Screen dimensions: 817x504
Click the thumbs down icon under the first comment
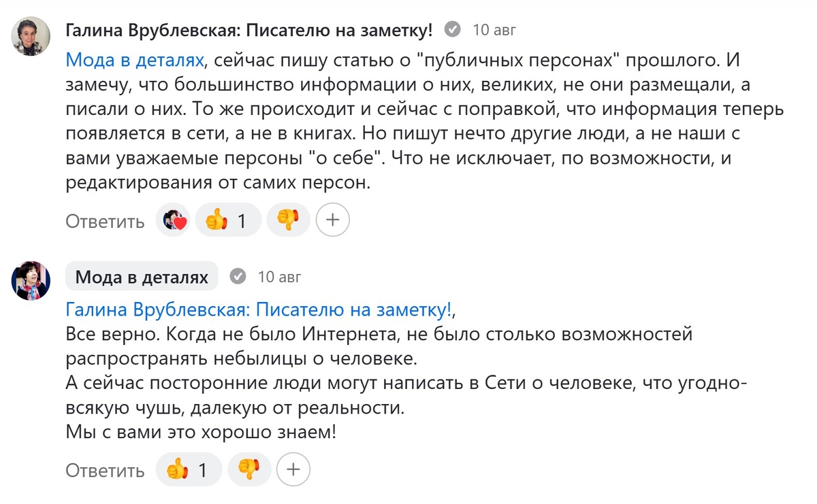[289, 219]
